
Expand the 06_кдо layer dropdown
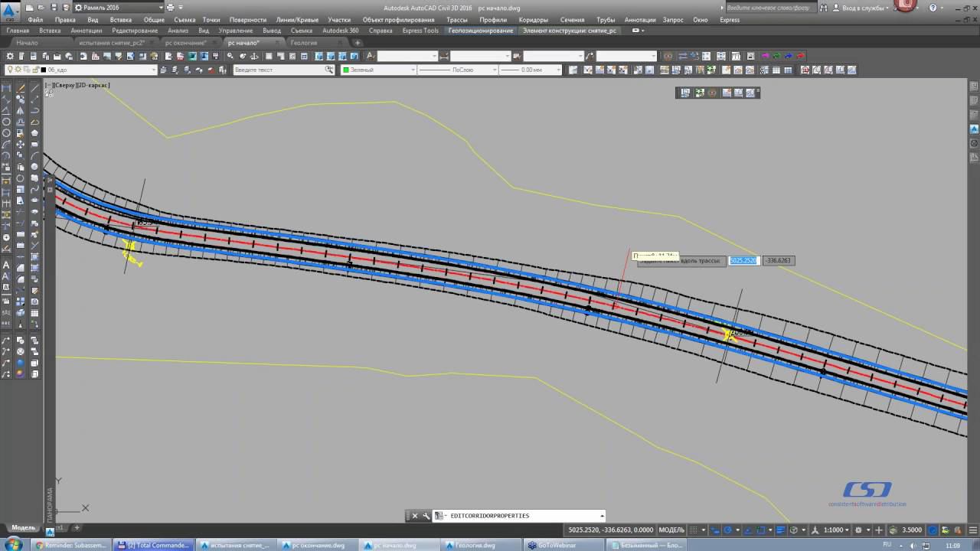pos(153,70)
